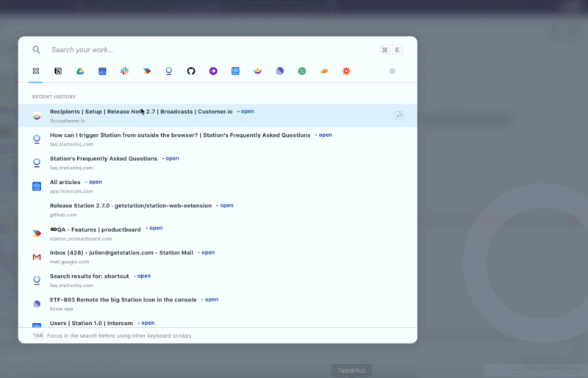Select the green circle app icon

point(302,71)
